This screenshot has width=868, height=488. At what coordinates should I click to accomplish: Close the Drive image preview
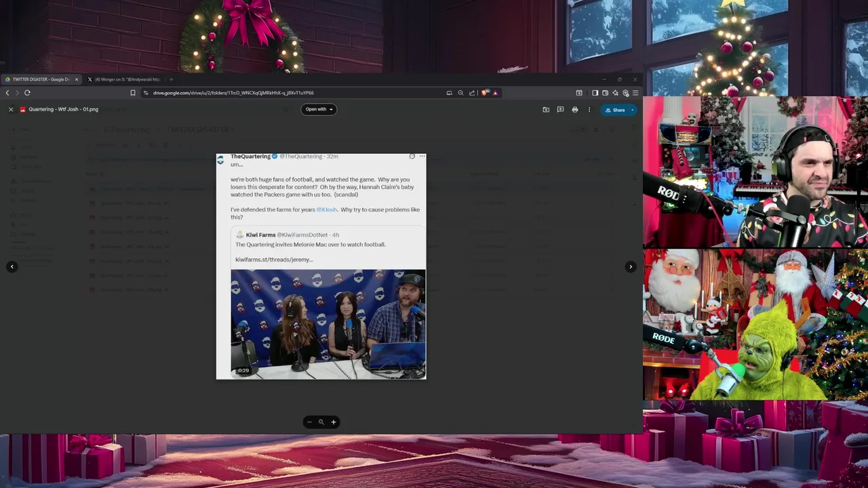(x=11, y=109)
